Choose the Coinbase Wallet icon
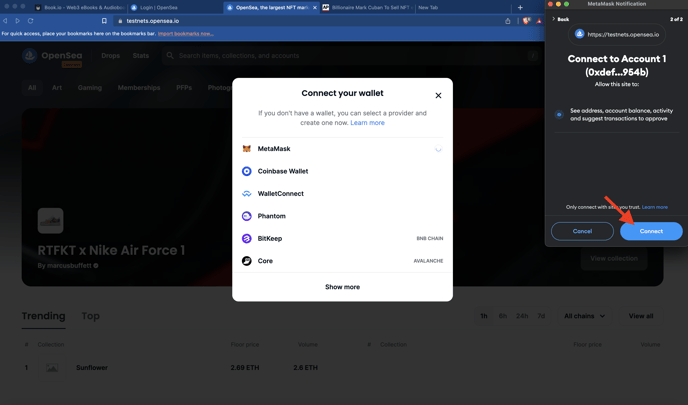Screen dimensions: 688x405 [247, 171]
